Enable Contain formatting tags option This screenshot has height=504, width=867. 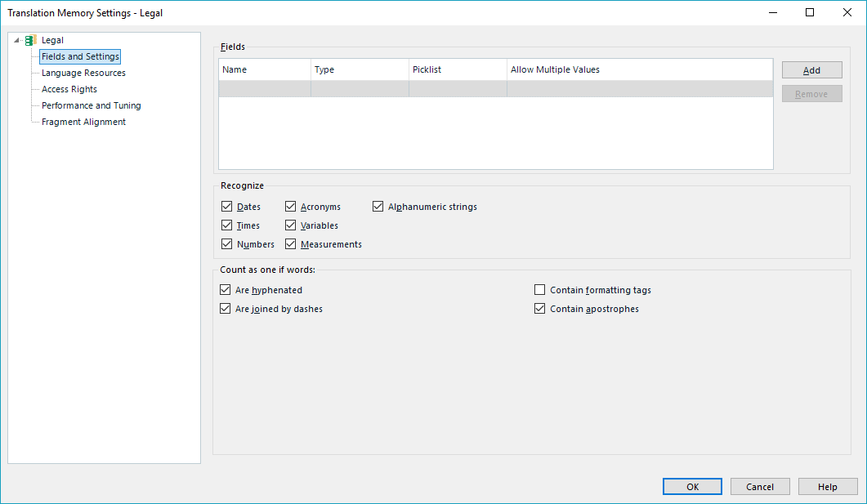tap(539, 290)
